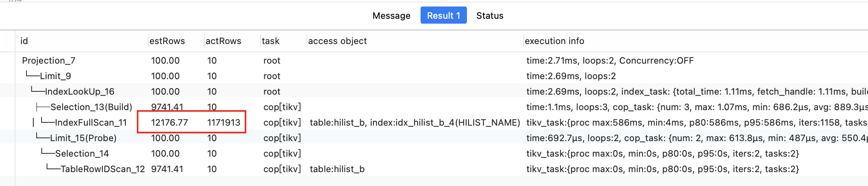Click the actRows column header
Screen dimensions: 868x186
223,41
